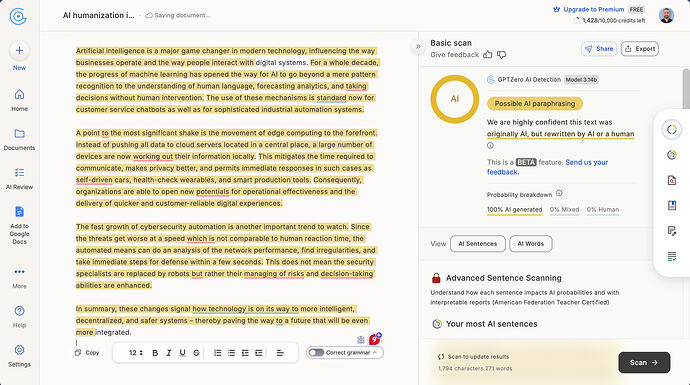Create a new document with New button
Viewport: 690px width, 385px height.
pos(19,56)
